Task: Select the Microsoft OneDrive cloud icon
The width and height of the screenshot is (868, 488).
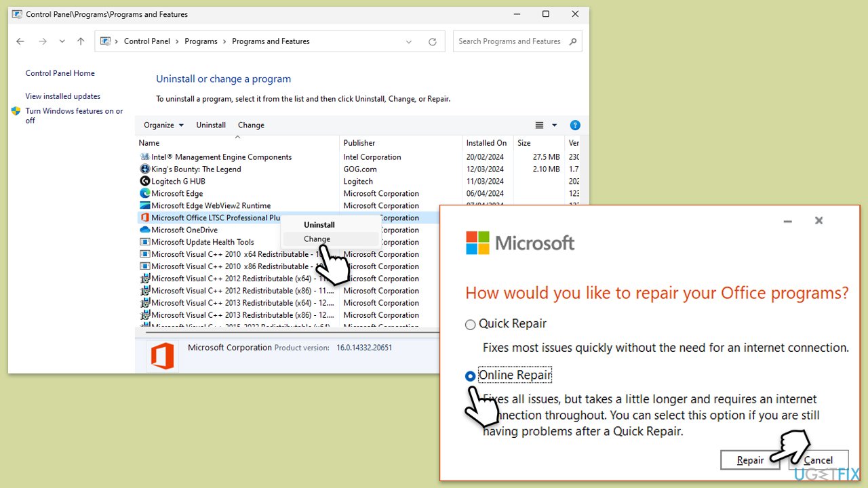Action: tap(144, 230)
